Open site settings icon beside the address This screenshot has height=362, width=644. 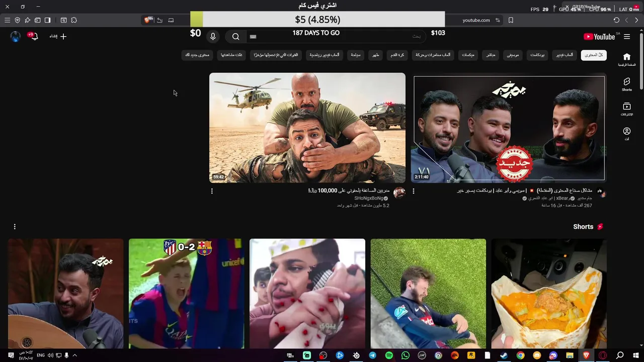[x=498, y=20]
